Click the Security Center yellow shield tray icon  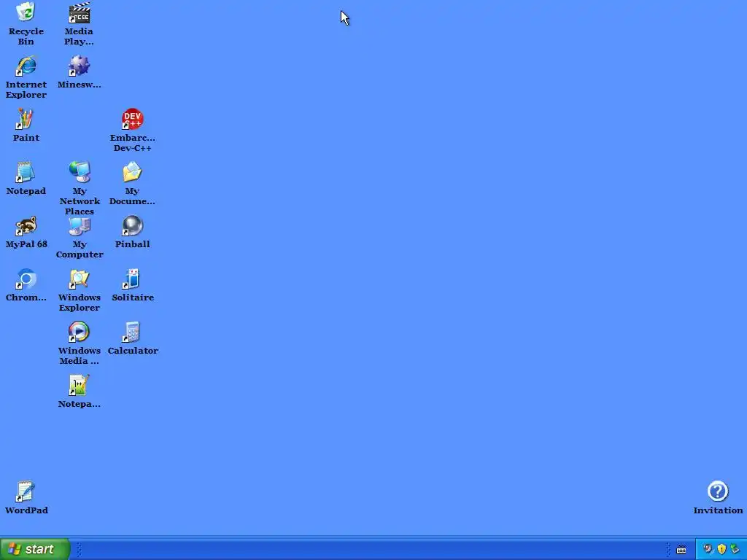pyautogui.click(x=721, y=550)
